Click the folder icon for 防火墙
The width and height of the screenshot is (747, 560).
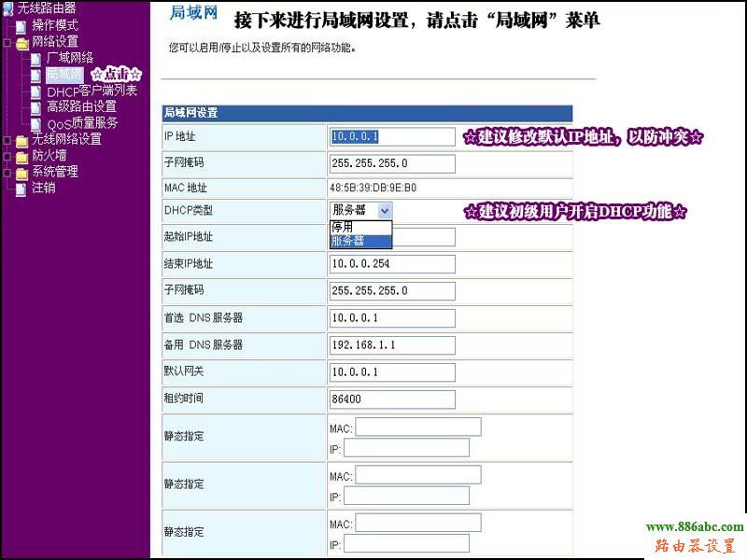click(21, 156)
